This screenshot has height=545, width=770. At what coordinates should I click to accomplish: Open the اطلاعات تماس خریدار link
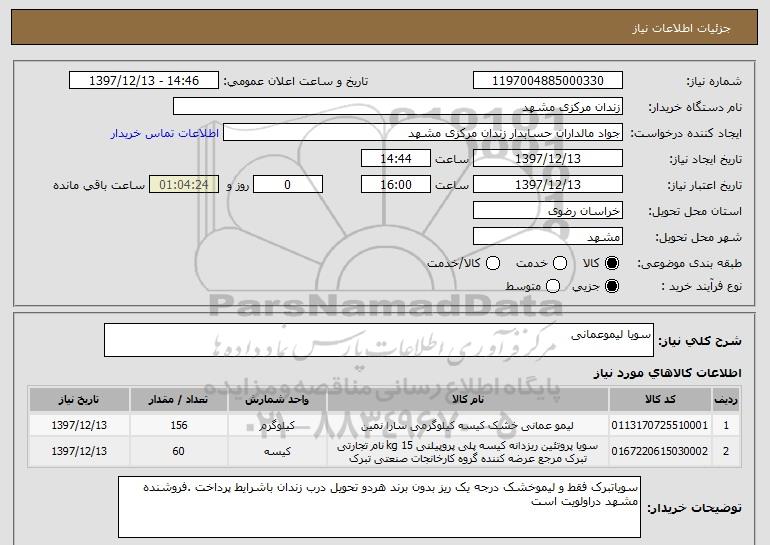point(165,133)
